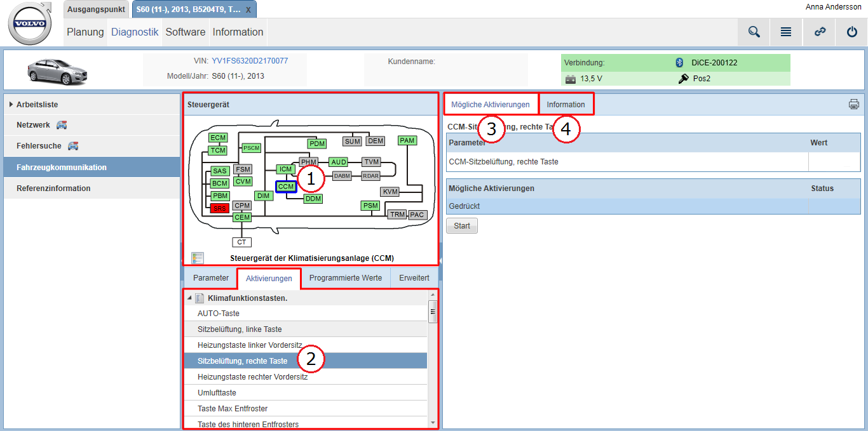868x431 pixels.
Task: Select the DDM control unit in diagram
Action: pyautogui.click(x=313, y=199)
